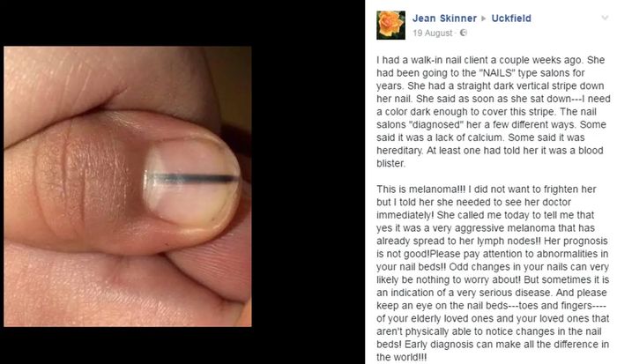Click the globe public privacy icon

click(x=464, y=33)
